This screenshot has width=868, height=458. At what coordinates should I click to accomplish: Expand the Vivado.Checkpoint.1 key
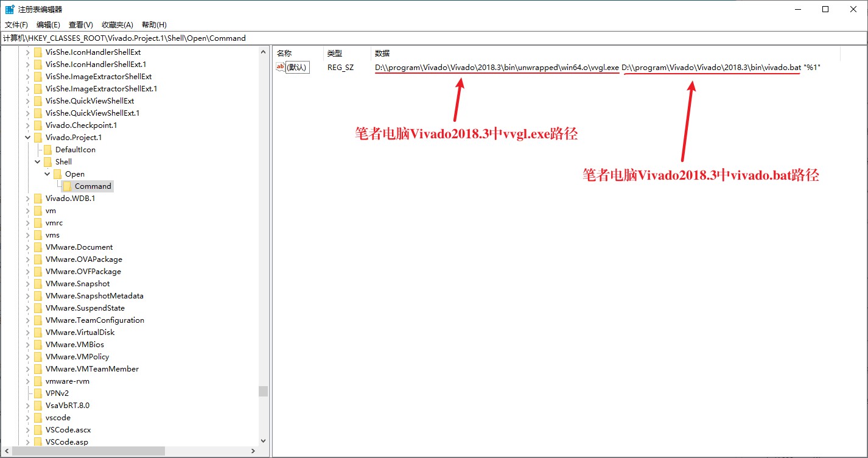27,125
